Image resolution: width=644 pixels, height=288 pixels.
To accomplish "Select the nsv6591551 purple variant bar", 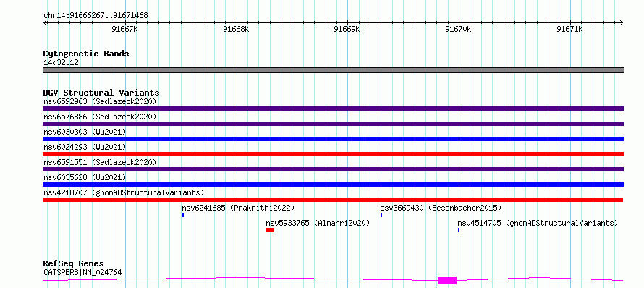I will tap(333, 169).
